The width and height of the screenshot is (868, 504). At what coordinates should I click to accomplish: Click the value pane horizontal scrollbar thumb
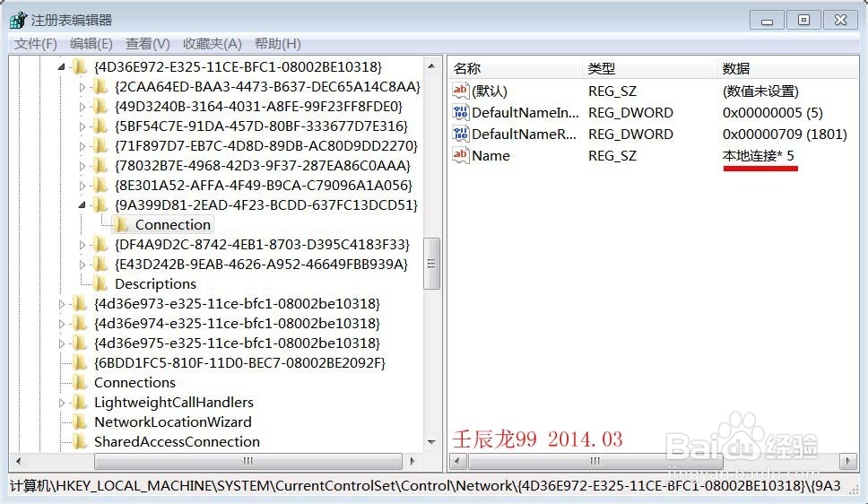pyautogui.click(x=595, y=461)
